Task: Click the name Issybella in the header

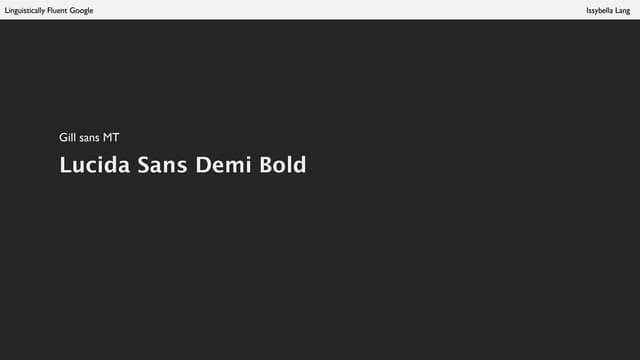Action: [x=600, y=11]
